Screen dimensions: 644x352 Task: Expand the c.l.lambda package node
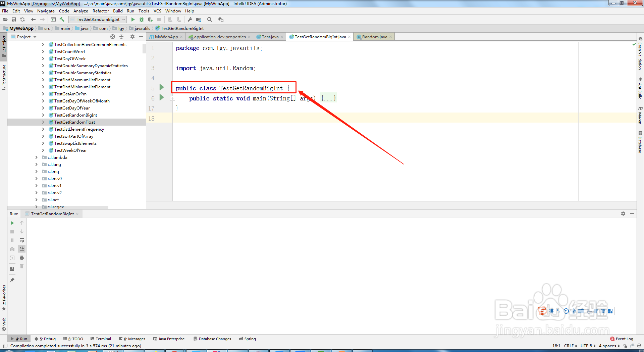(36, 157)
